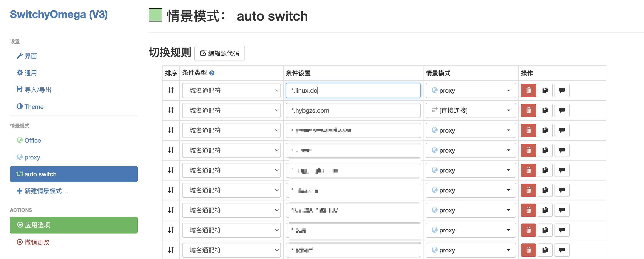
Task: Add note to last visible rule
Action: 562,250
